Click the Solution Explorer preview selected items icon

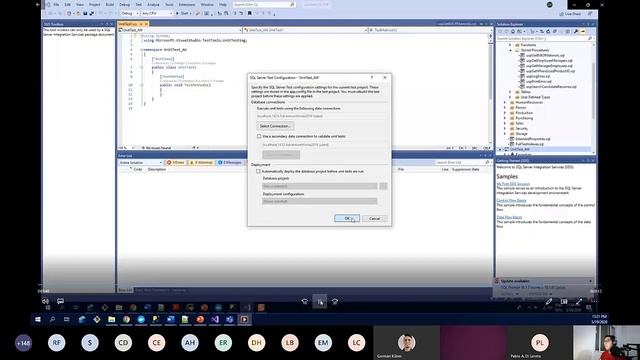tap(583, 31)
